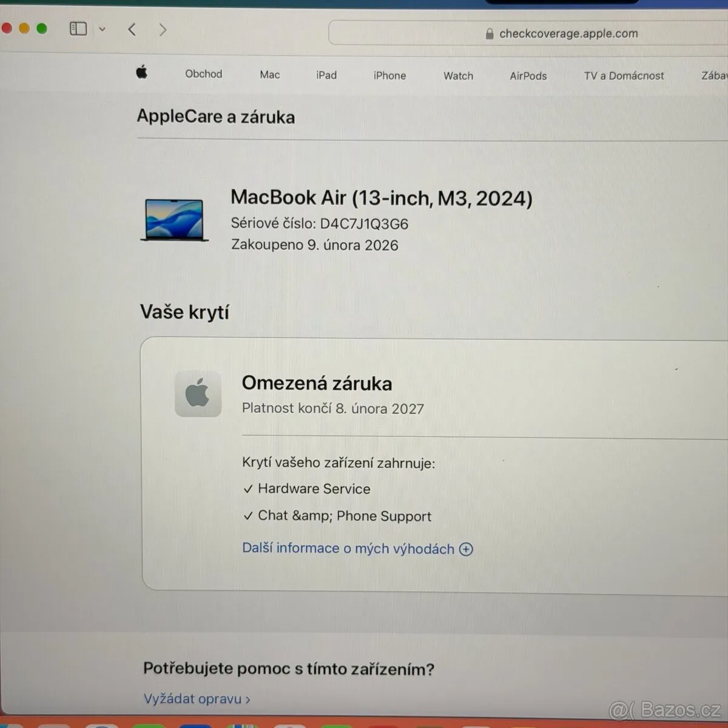728x728 pixels.
Task: Open the Watch menu item
Action: [x=458, y=76]
